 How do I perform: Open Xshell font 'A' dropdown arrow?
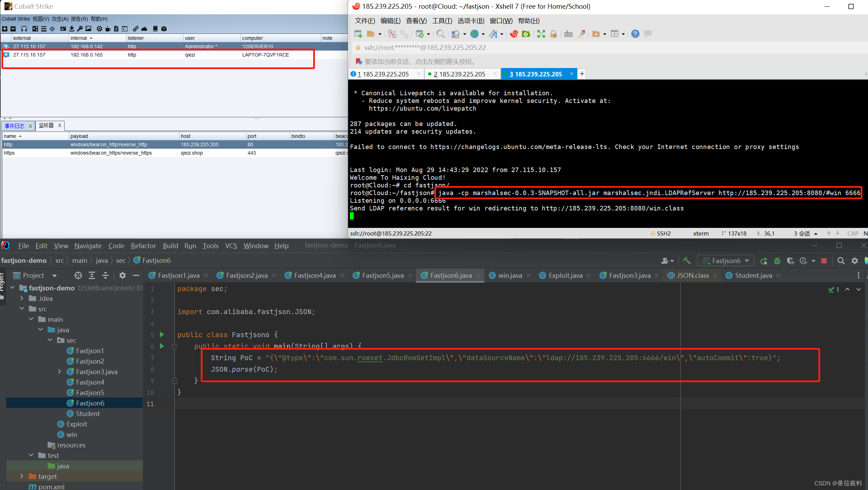coord(502,34)
